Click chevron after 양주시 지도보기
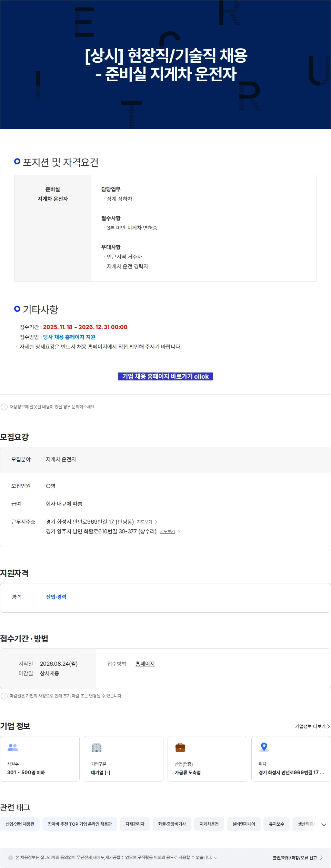Image resolution: width=331 pixels, height=868 pixels. click(179, 532)
